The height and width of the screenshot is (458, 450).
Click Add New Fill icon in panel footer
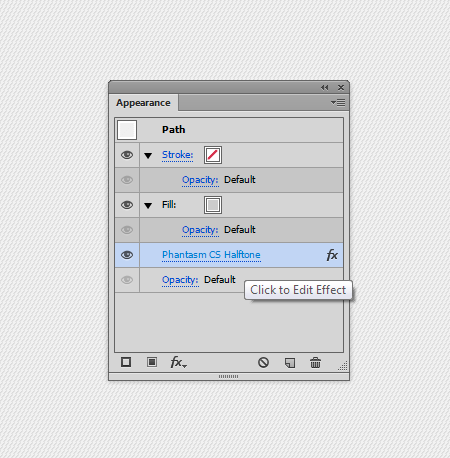click(x=152, y=362)
